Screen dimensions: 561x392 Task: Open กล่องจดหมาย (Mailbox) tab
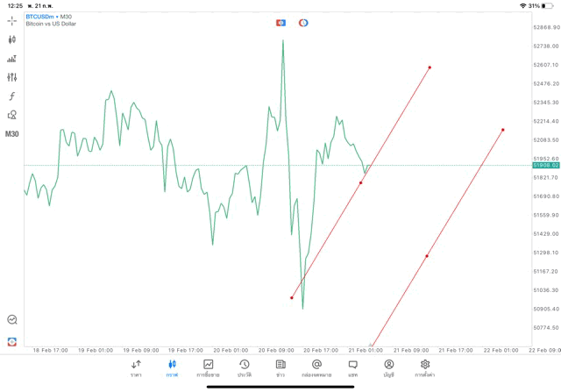316,368
